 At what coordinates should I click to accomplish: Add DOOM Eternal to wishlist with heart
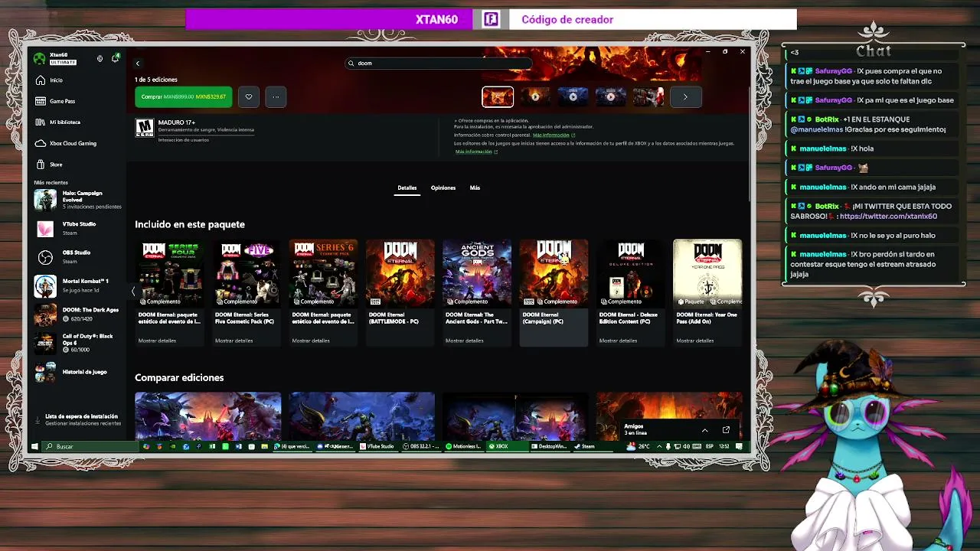(x=248, y=96)
